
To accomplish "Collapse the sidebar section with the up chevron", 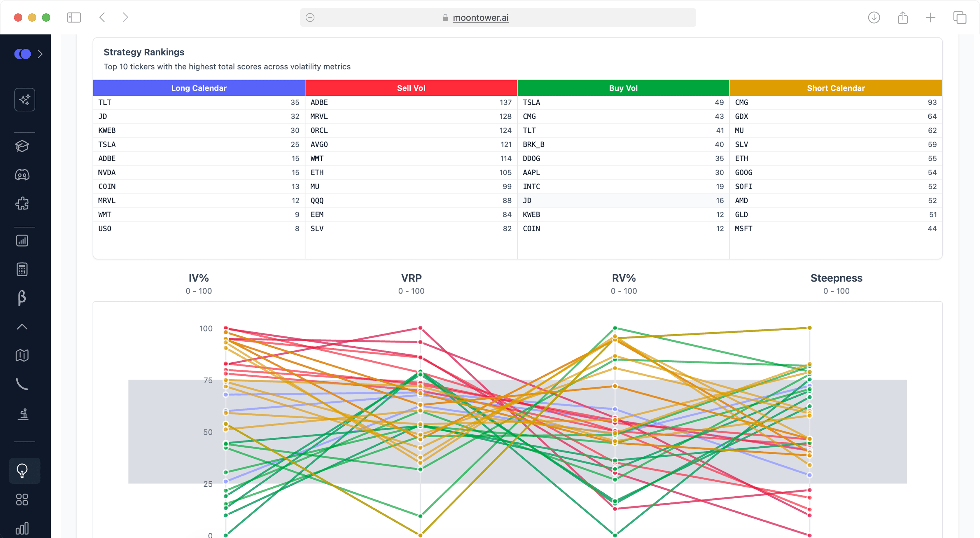I will pyautogui.click(x=22, y=326).
